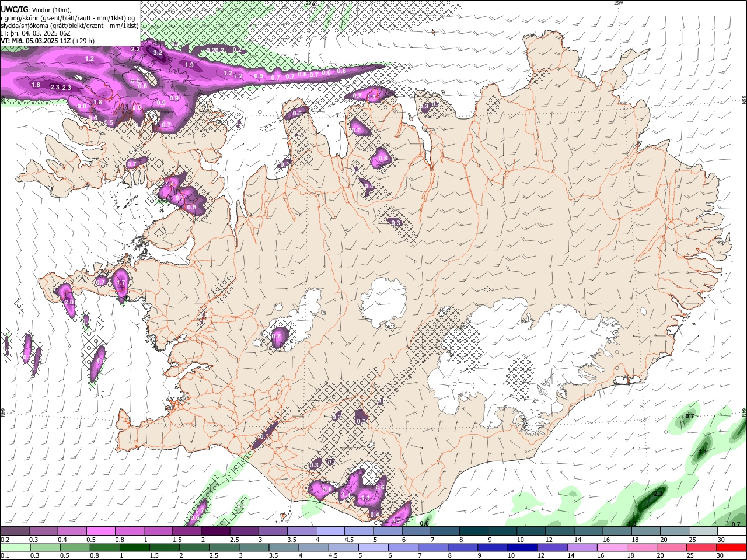Viewport: 747px width, 560px height.
Task: Click the 'slydda/snjókoma' snow legend description line
Action: click(69, 25)
